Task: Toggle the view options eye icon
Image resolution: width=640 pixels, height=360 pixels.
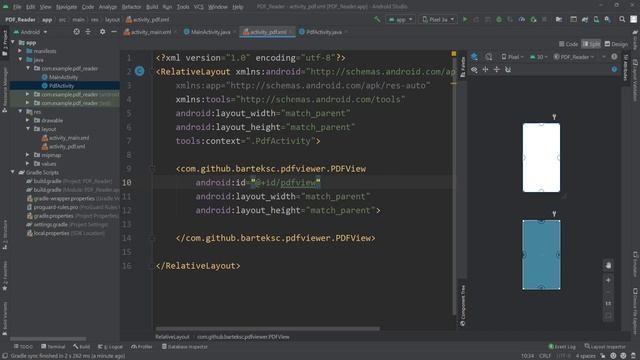Action: click(474, 70)
